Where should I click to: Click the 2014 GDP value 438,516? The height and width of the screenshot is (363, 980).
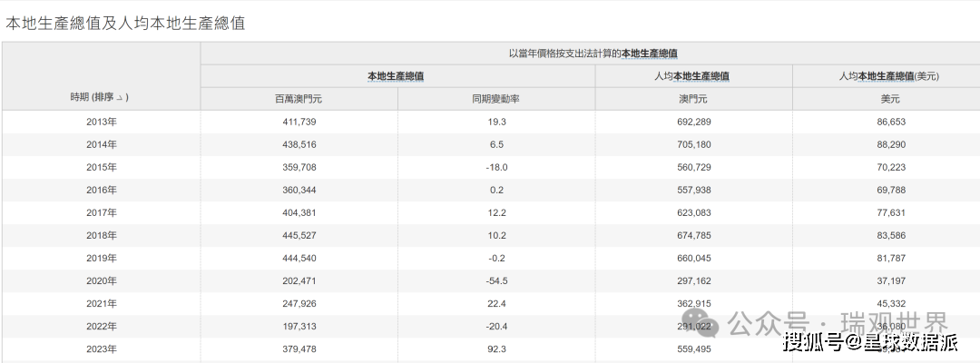click(x=299, y=144)
